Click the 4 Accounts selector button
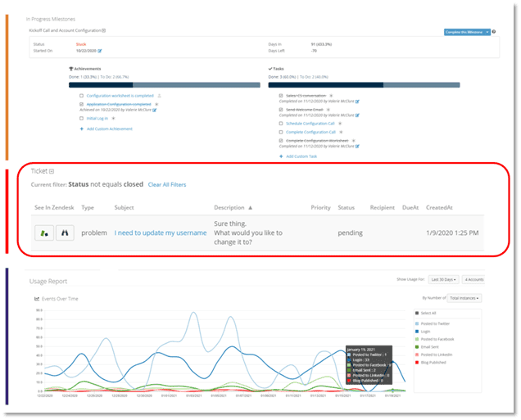Viewport: 521px width, 420px height. (x=473, y=280)
